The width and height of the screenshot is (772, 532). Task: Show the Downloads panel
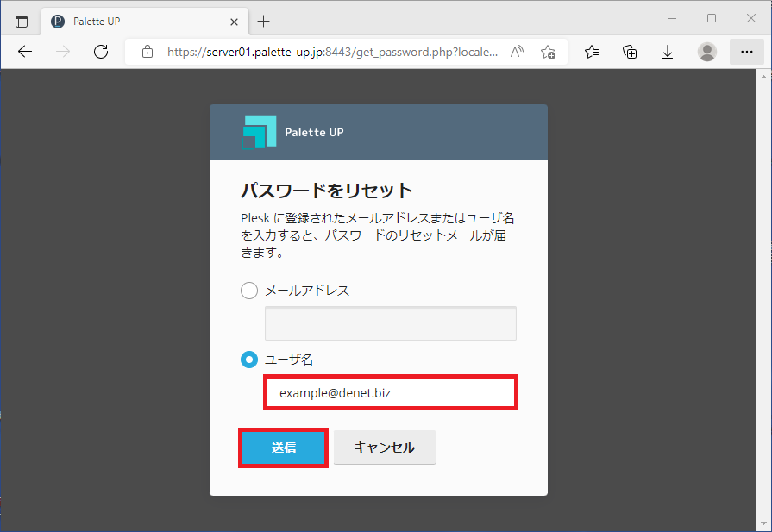pyautogui.click(x=668, y=52)
